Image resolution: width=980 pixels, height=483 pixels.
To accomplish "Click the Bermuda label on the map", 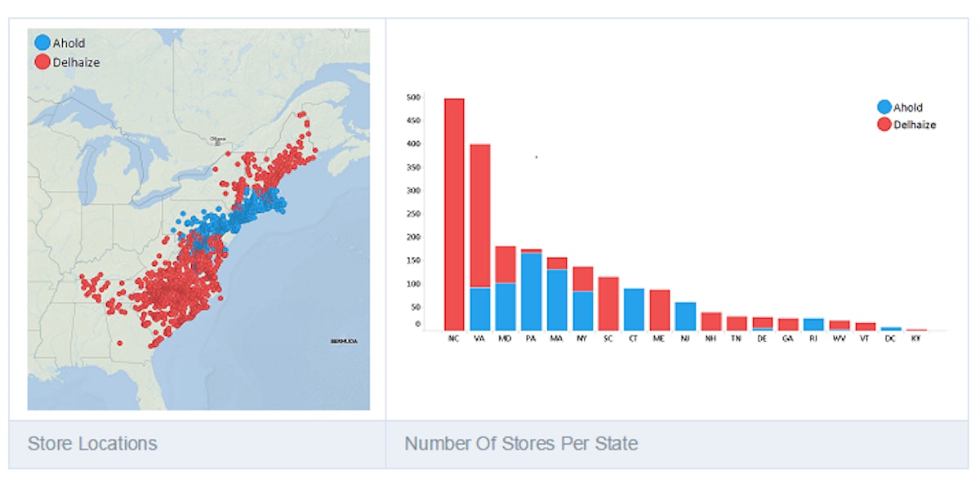I will pyautogui.click(x=344, y=341).
